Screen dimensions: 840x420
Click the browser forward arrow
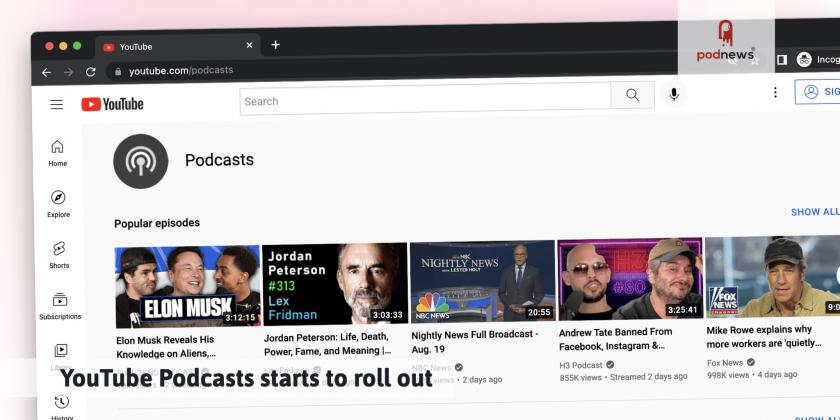[x=69, y=72]
